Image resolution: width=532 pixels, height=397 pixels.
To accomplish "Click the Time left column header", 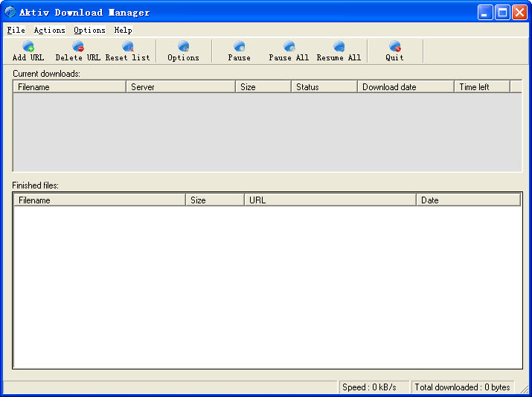I will click(x=481, y=87).
